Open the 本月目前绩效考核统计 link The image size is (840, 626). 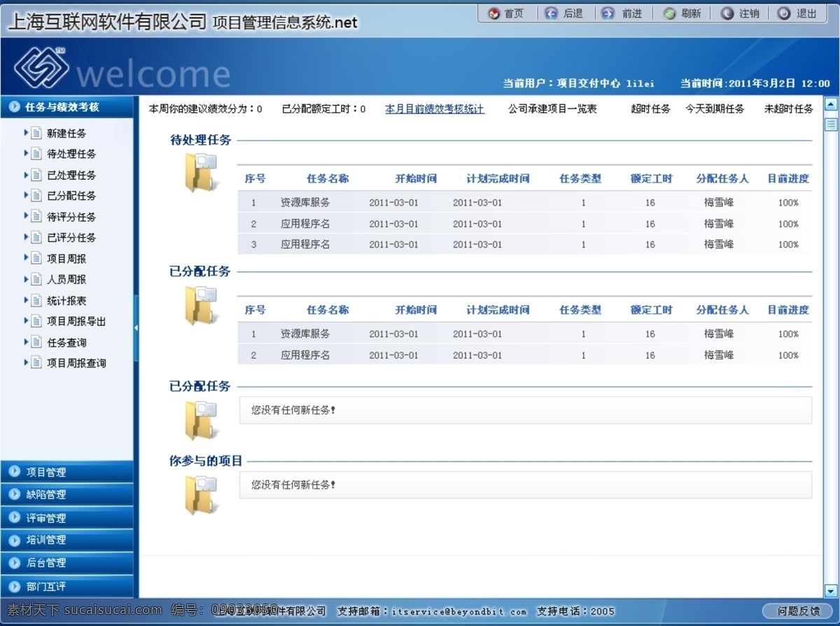click(x=435, y=109)
